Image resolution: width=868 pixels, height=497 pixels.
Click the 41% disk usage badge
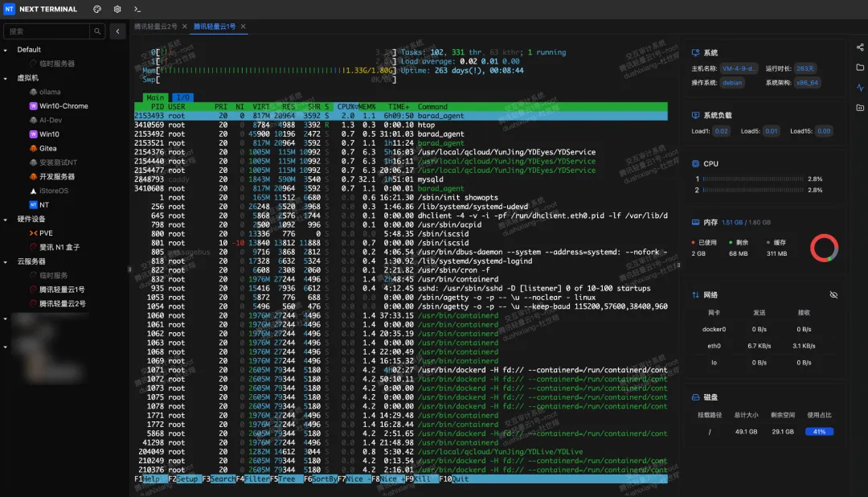pyautogui.click(x=819, y=432)
